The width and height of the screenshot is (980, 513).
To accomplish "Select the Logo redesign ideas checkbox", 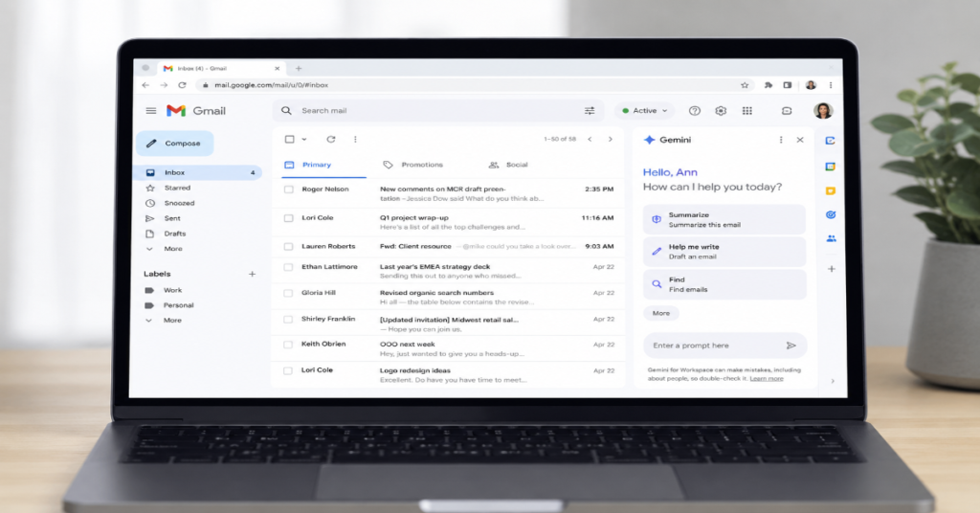I will tap(288, 370).
